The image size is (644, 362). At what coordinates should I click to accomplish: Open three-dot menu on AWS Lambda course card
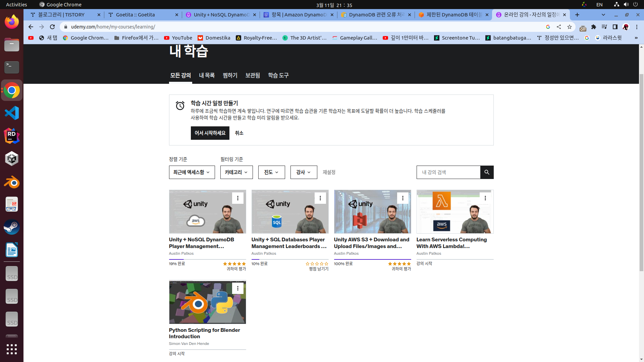point(485,198)
